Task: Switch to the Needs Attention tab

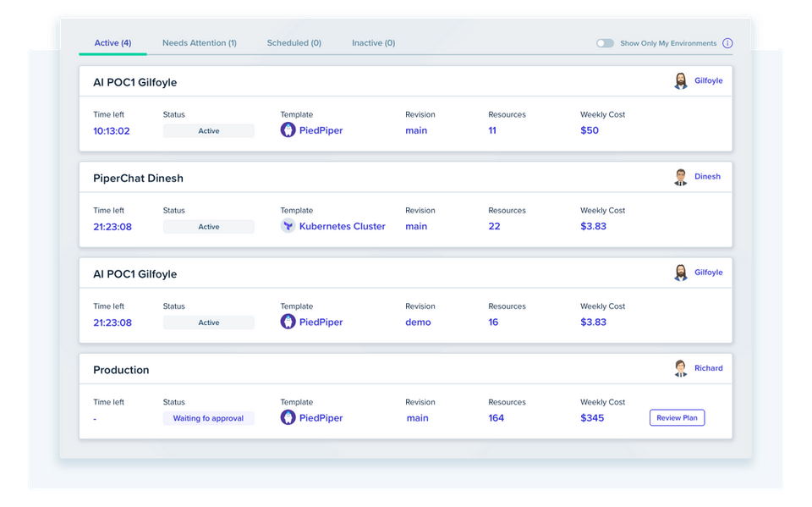Action: [x=199, y=42]
